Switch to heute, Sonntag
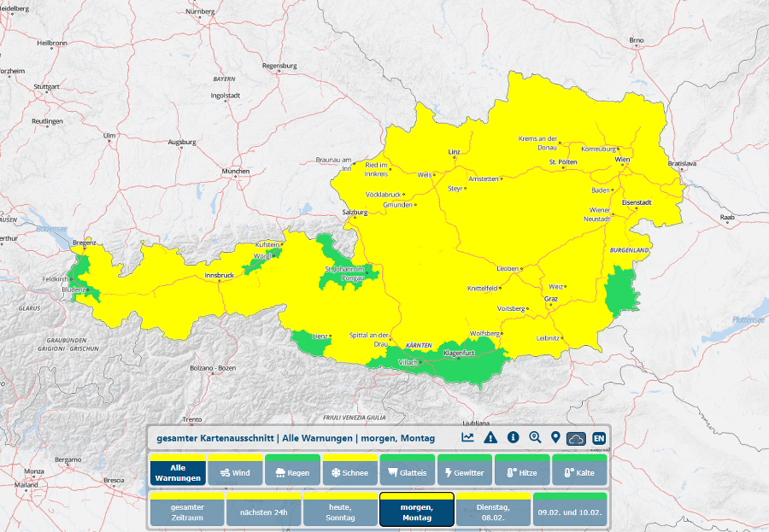The height and width of the screenshot is (532, 769). pos(340,510)
